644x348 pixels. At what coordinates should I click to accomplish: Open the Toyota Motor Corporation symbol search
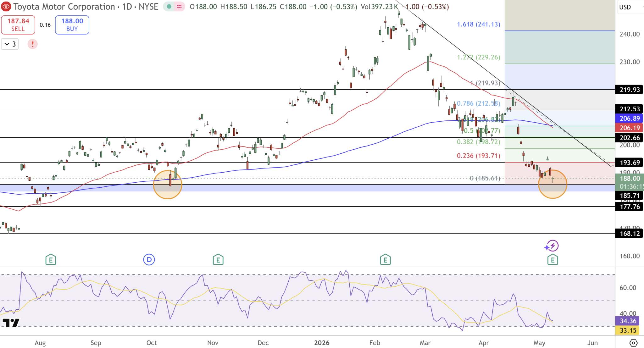tap(64, 7)
